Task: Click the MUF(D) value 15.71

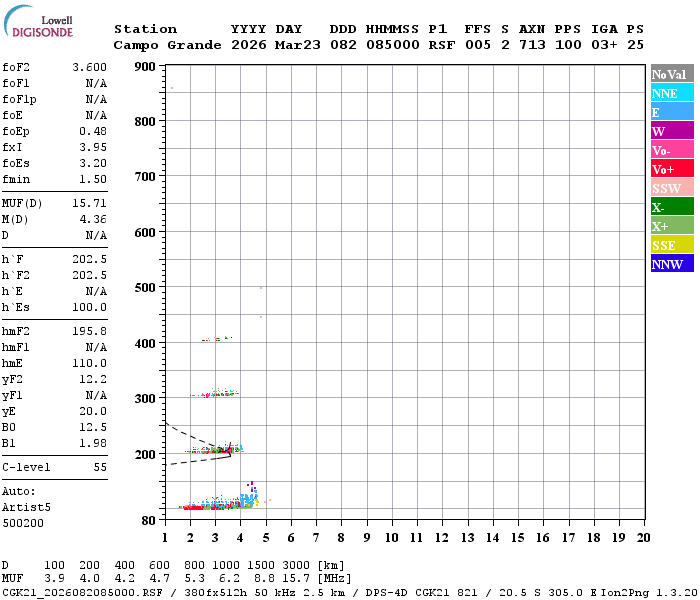Action: click(90, 203)
